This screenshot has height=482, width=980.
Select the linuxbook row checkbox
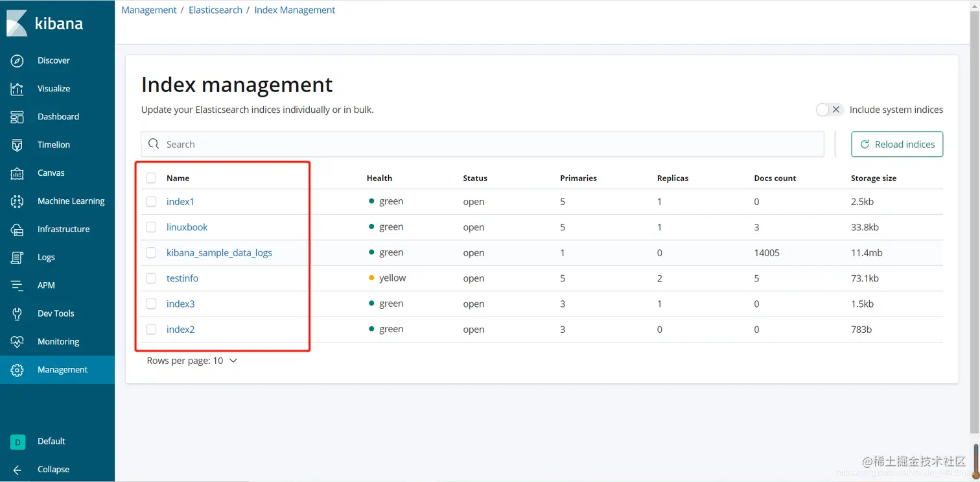(151, 227)
